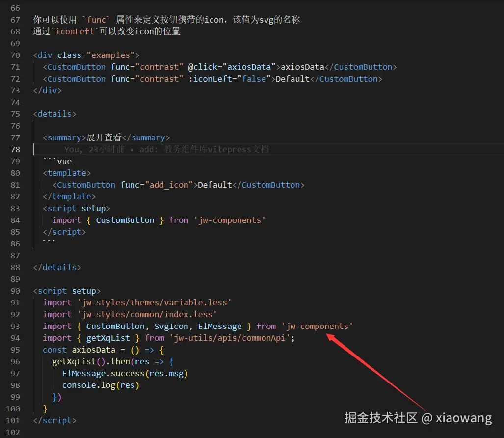Click the closing </div> tag on line 73
504x438 pixels.
pyautogui.click(x=47, y=91)
